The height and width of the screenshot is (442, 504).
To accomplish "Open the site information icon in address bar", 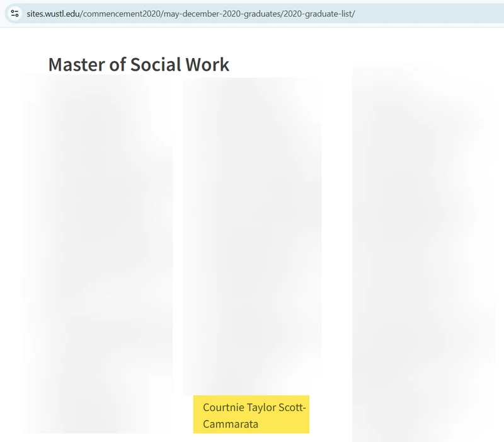I will coord(14,13).
